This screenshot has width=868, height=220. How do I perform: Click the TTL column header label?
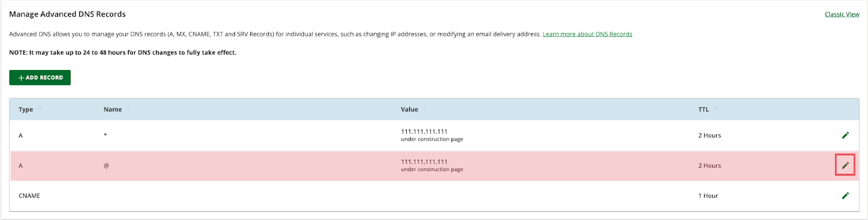tap(704, 109)
